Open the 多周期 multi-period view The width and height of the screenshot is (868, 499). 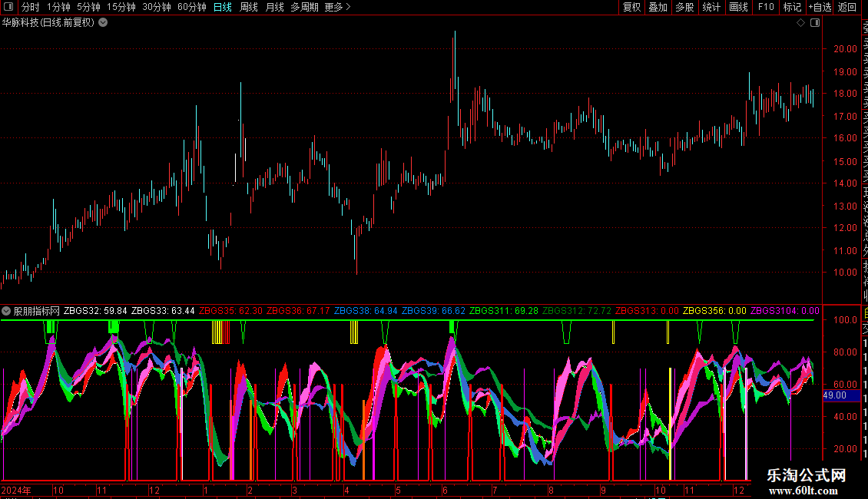point(304,7)
